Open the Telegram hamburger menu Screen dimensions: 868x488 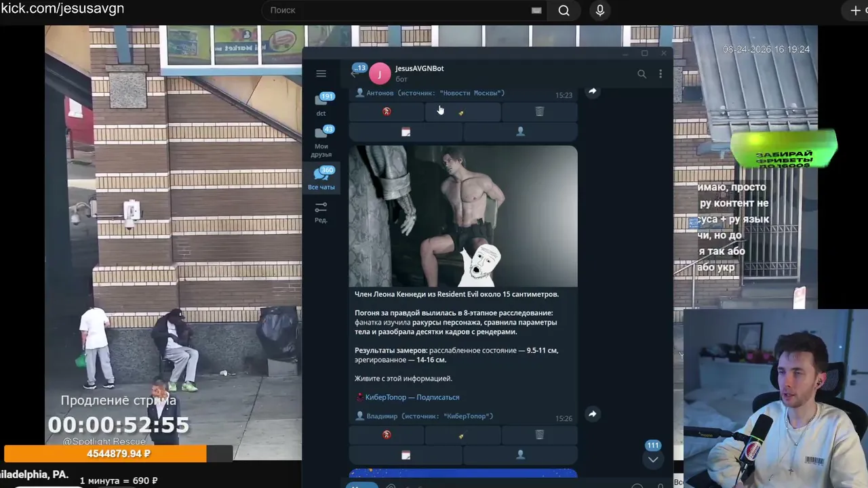pos(321,74)
